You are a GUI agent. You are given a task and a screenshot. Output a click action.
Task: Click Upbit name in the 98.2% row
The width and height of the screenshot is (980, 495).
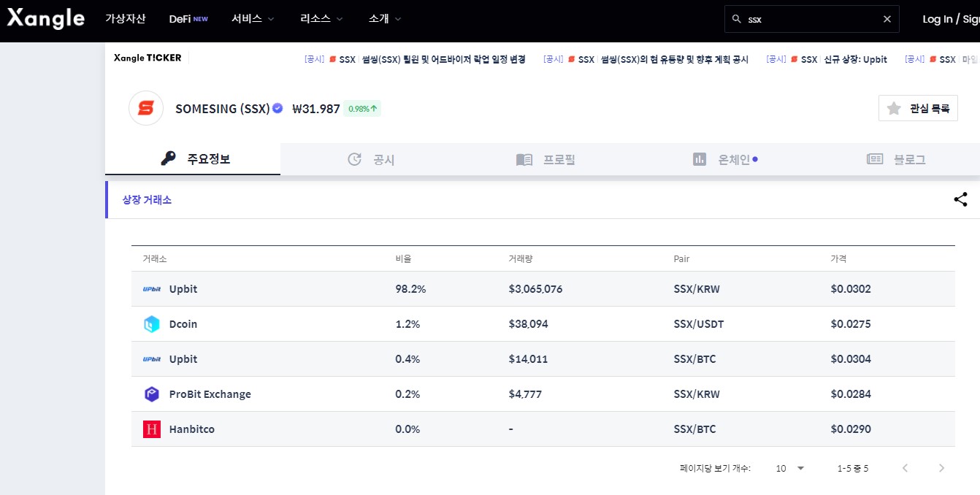183,289
